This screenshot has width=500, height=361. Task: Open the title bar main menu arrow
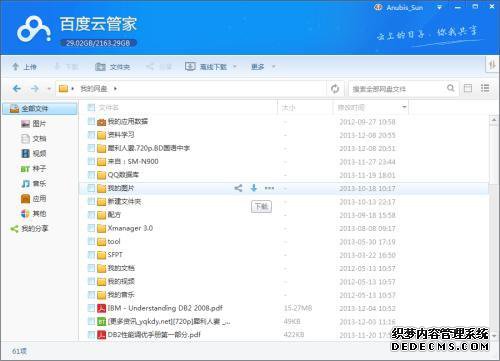(x=439, y=7)
